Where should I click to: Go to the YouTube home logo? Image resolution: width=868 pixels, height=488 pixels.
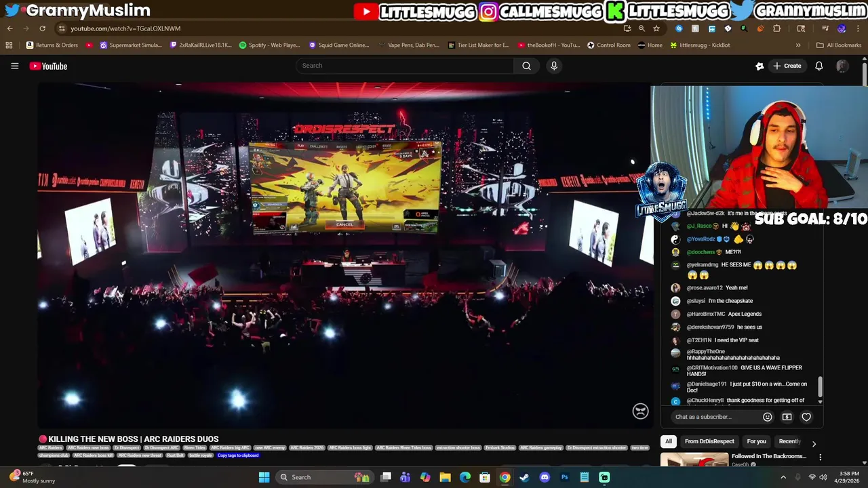[48, 66]
